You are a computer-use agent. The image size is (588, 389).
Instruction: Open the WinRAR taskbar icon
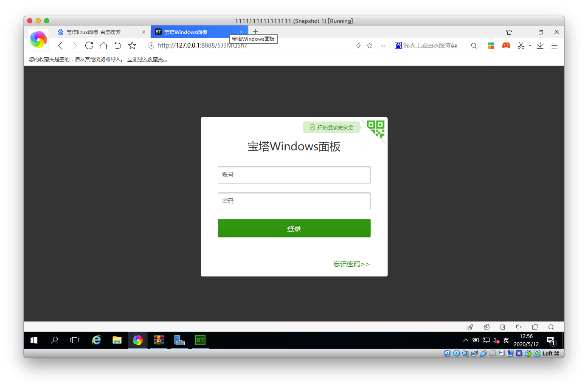[159, 340]
